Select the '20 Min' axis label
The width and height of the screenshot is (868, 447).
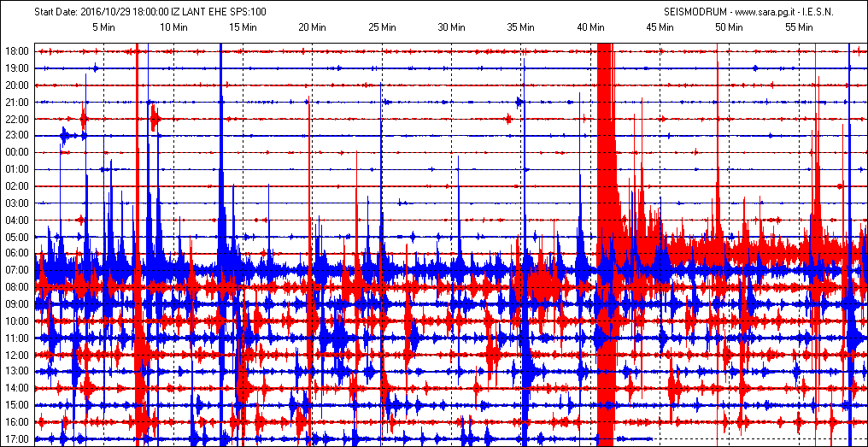(x=312, y=26)
